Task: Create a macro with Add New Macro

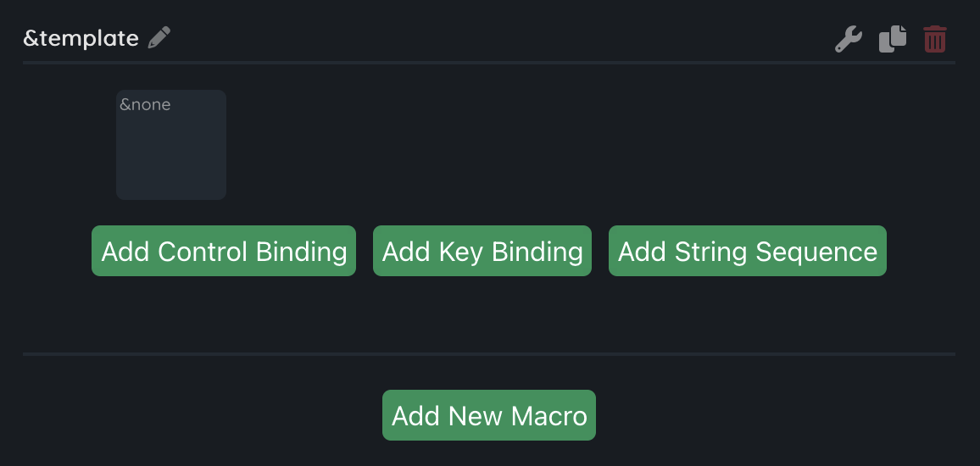Action: (489, 415)
